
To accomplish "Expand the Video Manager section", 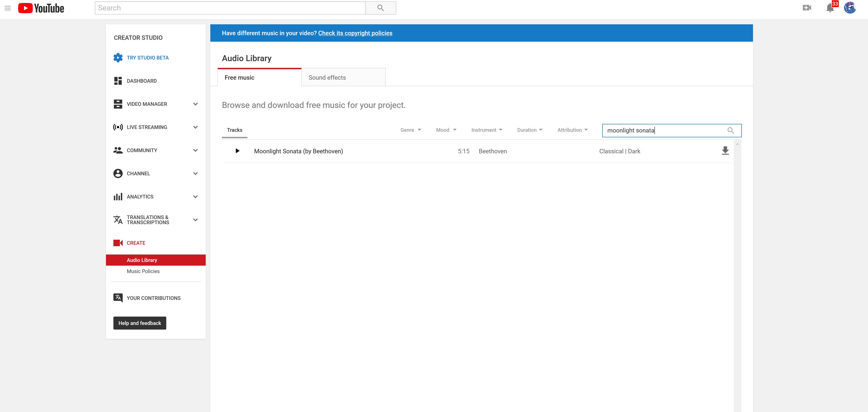I will point(195,104).
